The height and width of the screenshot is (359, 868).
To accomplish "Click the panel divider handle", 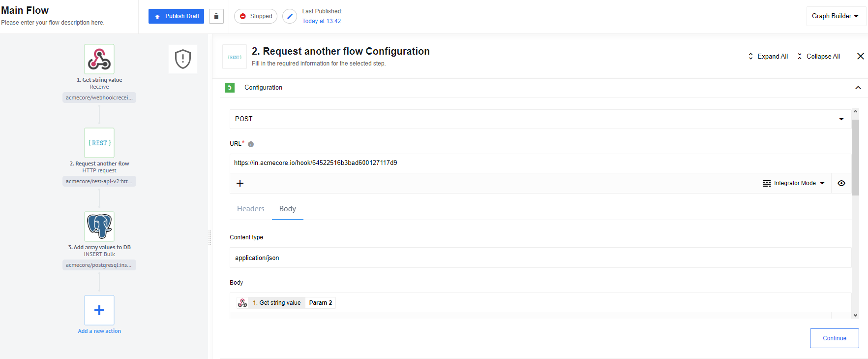I will tap(210, 238).
